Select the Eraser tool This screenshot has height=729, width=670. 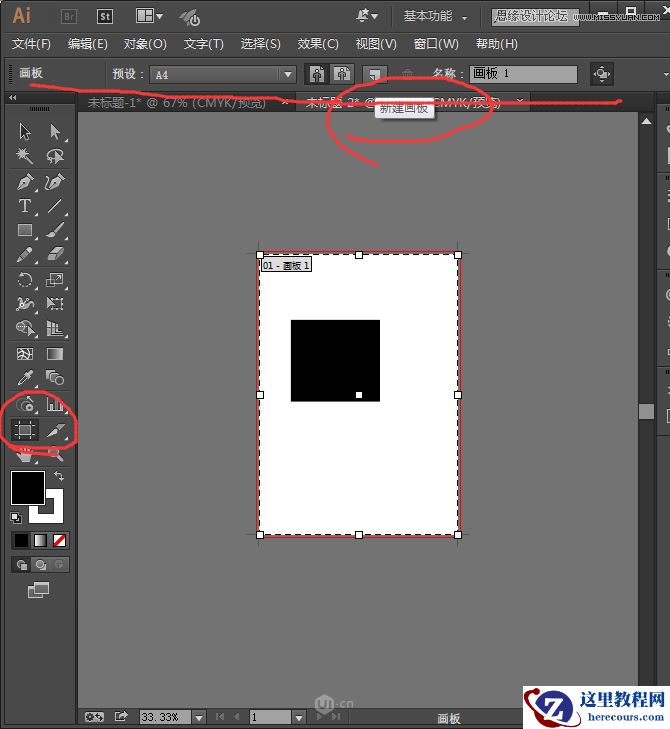coord(55,254)
